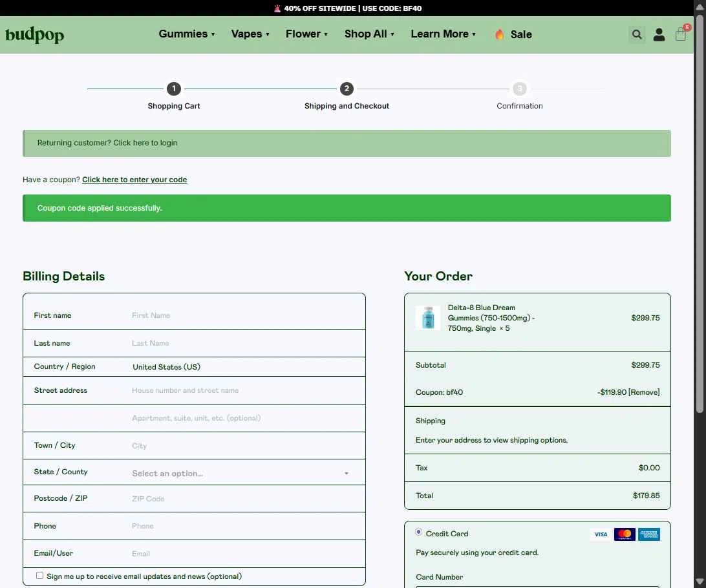This screenshot has width=706, height=588.
Task: Click the scrollbar down arrow
Action: click(x=700, y=582)
